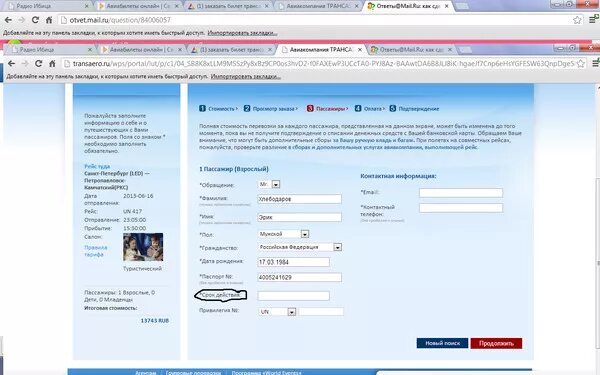Go to step 2 Просмотр заказа
This screenshot has height=375, width=600.
coord(270,109)
